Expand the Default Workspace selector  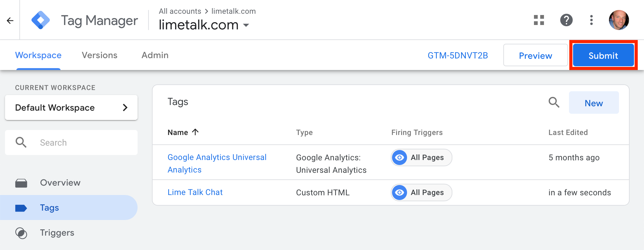click(x=71, y=107)
